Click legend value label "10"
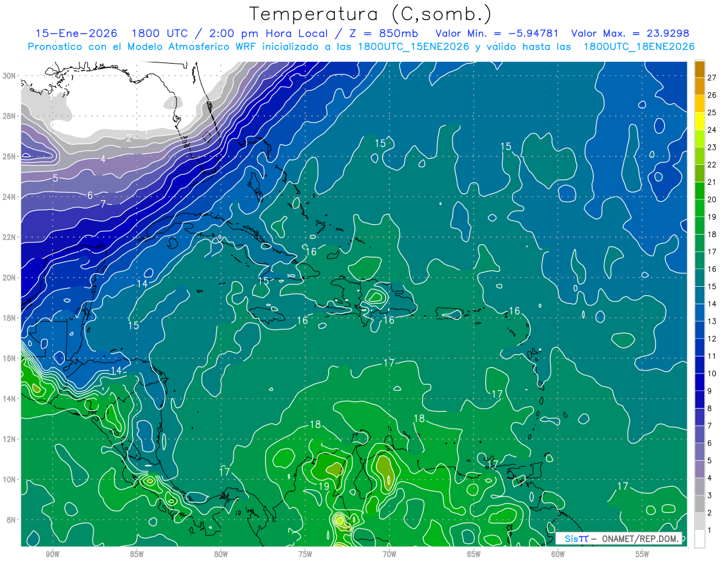The width and height of the screenshot is (728, 562). click(712, 373)
